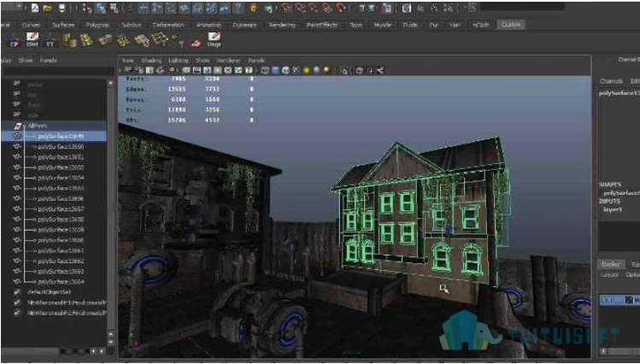Collapse the AllParts group in outliner
This screenshot has height=364, width=640.
click(24, 126)
